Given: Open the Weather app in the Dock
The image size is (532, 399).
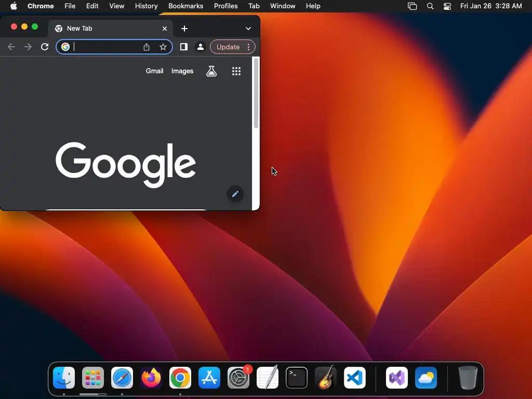Looking at the screenshot, I should pos(426,378).
